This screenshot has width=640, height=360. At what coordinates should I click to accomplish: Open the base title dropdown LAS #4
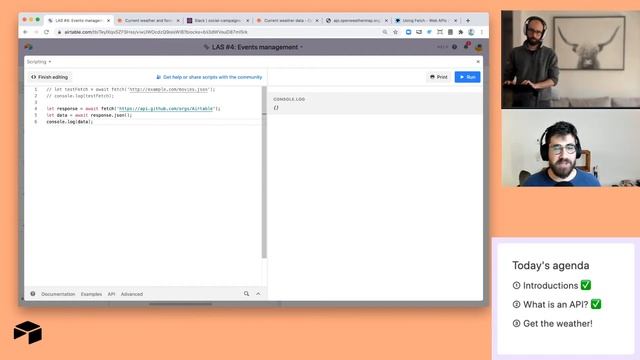253,47
